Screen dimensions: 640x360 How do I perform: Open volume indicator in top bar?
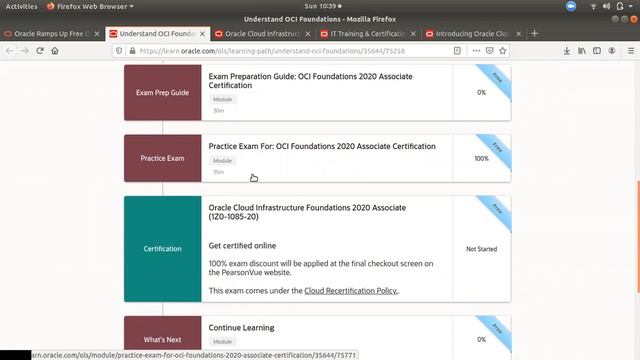pos(606,6)
